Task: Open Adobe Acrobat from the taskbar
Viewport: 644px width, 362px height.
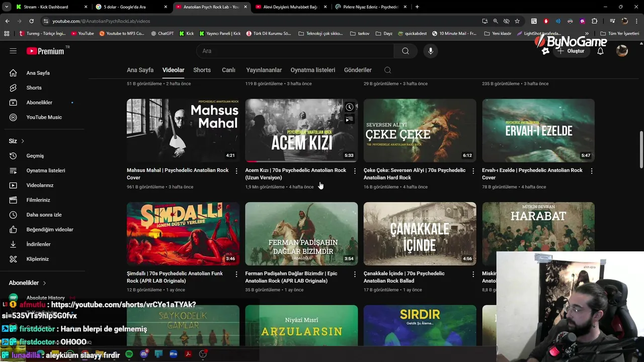Action: pyautogui.click(x=188, y=354)
